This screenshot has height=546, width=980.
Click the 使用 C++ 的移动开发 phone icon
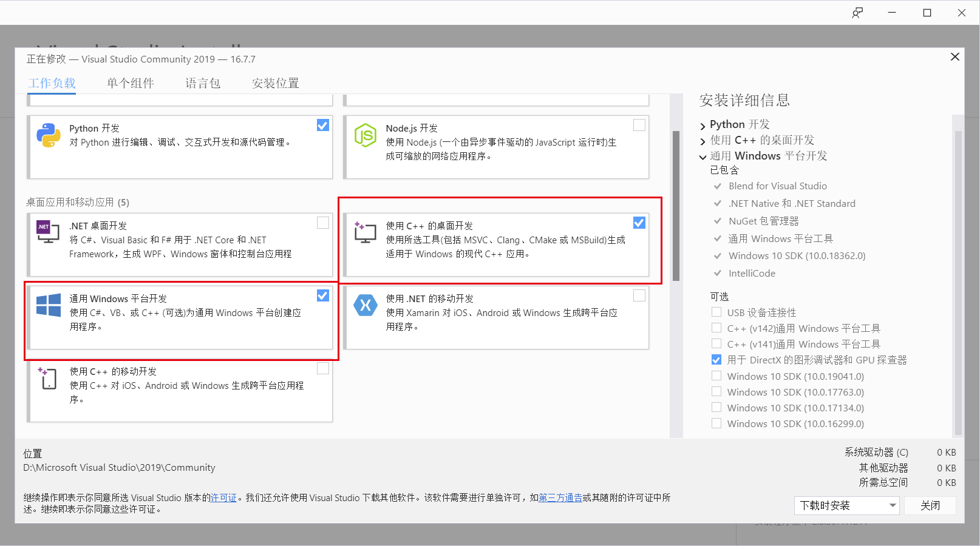pos(47,378)
